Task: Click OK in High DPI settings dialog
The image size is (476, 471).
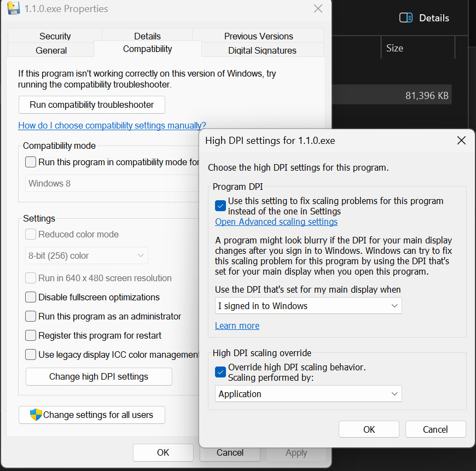Action: (x=369, y=429)
